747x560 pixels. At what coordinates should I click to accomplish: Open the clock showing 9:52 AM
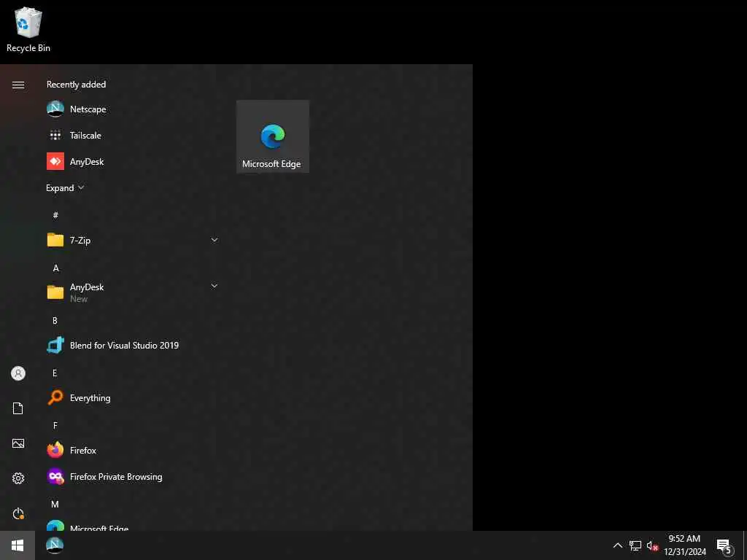click(684, 545)
